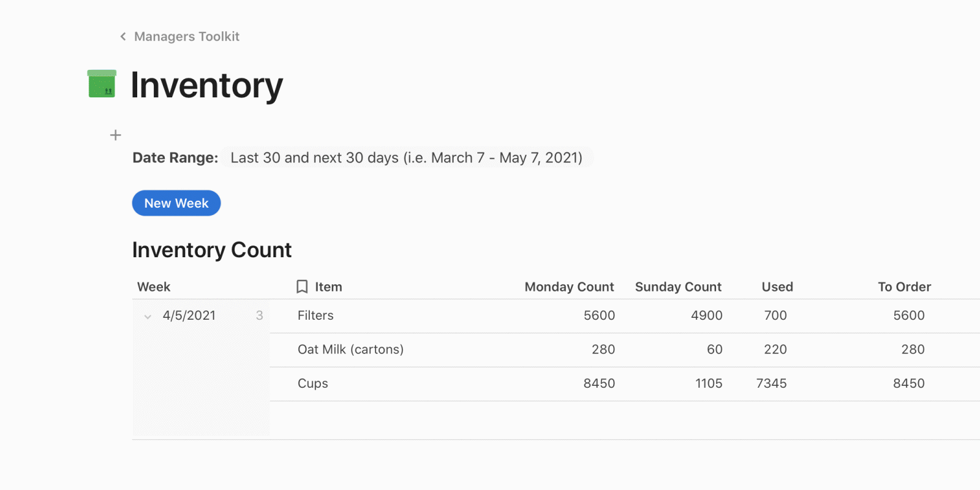Screen dimensions: 980x490
Task: Click the Monday Count column header
Action: 569,287
